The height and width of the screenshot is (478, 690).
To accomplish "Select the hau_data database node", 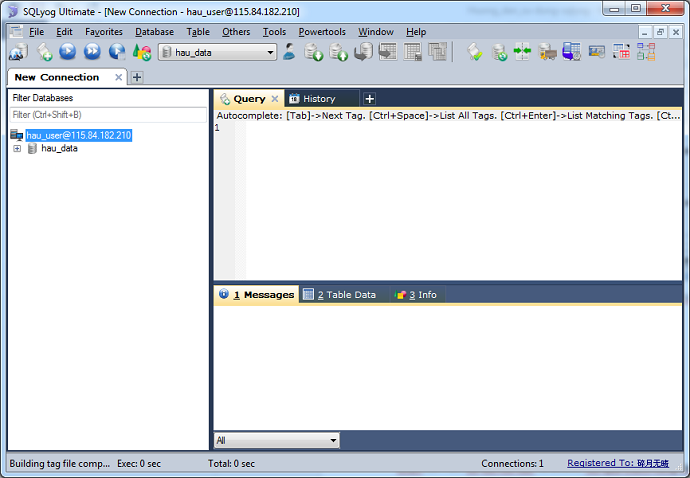I will (x=59, y=149).
